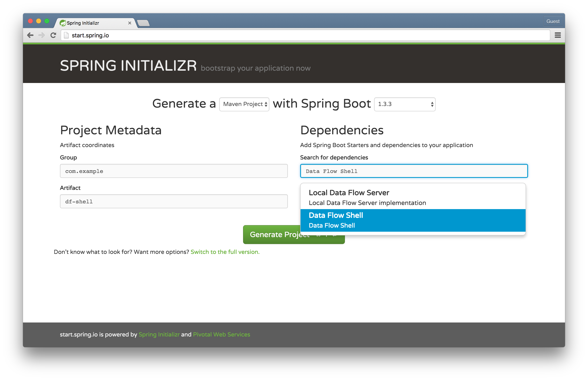The height and width of the screenshot is (380, 588).
Task: Focus the Artifact df-shell field
Action: click(x=174, y=201)
